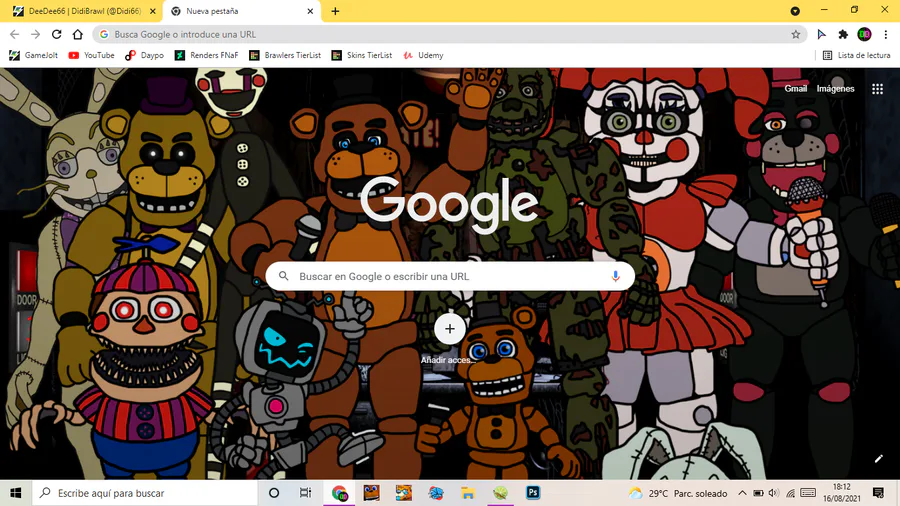Screen dimensions: 900x506
Task: Open Chrome's three-dot menu
Action: tap(886, 34)
